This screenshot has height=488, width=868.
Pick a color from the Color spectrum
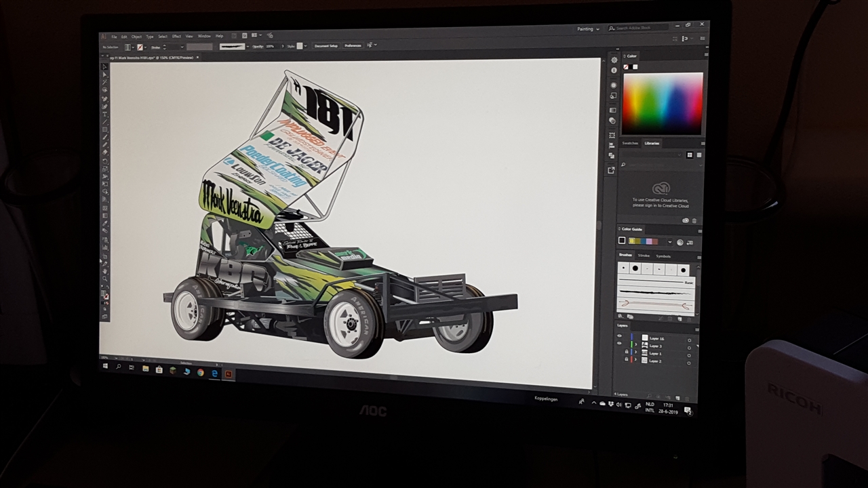pyautogui.click(x=663, y=104)
